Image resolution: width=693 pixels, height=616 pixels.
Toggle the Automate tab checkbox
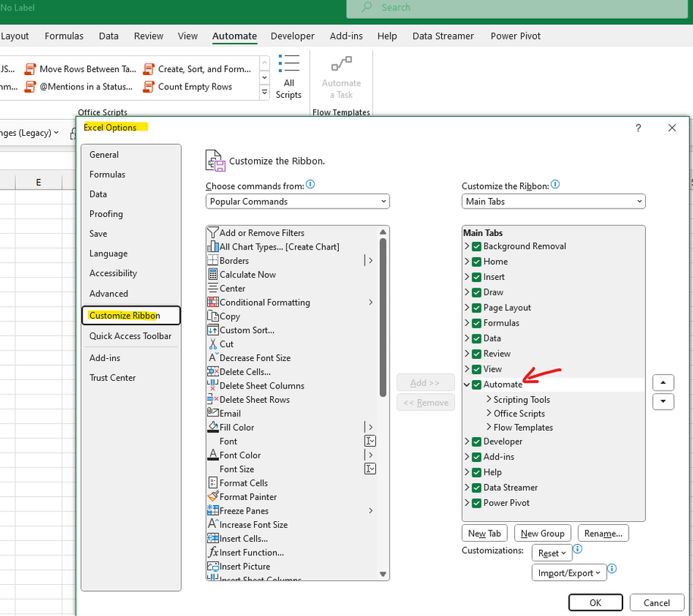pyautogui.click(x=476, y=385)
